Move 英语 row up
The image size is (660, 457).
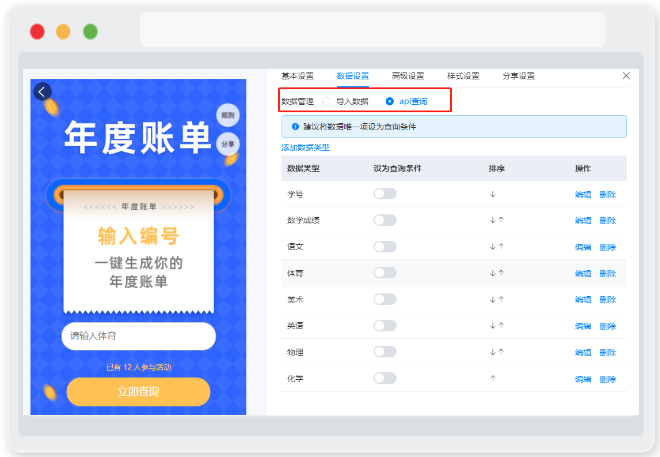point(501,325)
